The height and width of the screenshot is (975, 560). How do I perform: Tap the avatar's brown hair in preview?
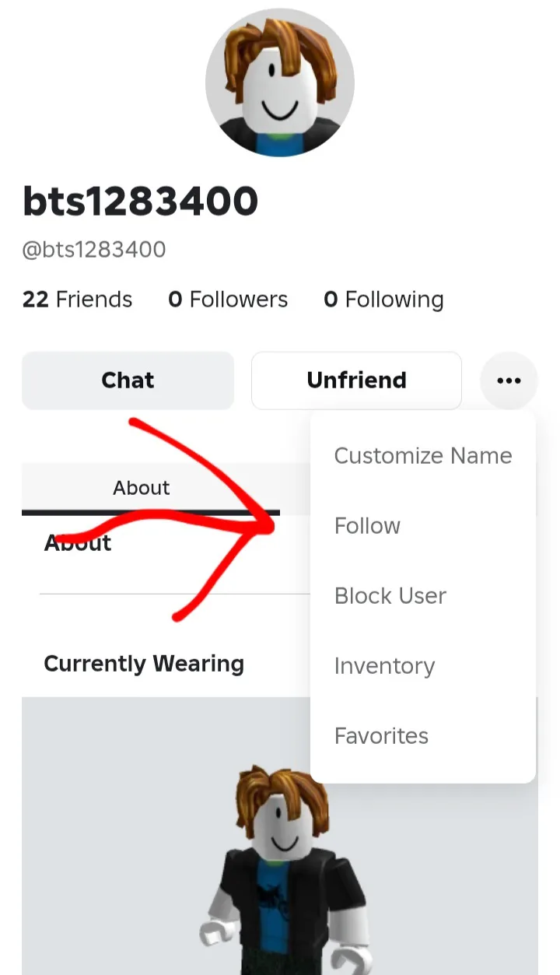[282, 794]
